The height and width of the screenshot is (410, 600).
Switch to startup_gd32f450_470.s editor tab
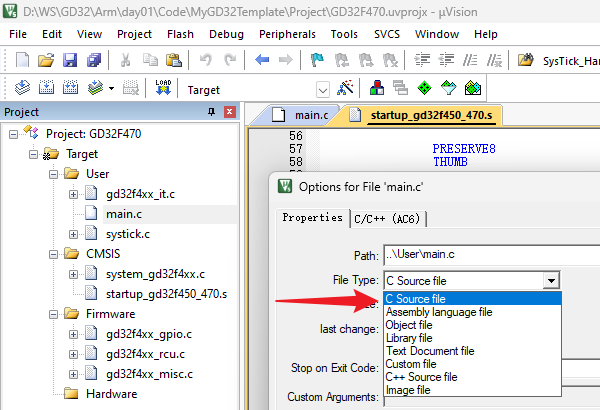point(421,115)
